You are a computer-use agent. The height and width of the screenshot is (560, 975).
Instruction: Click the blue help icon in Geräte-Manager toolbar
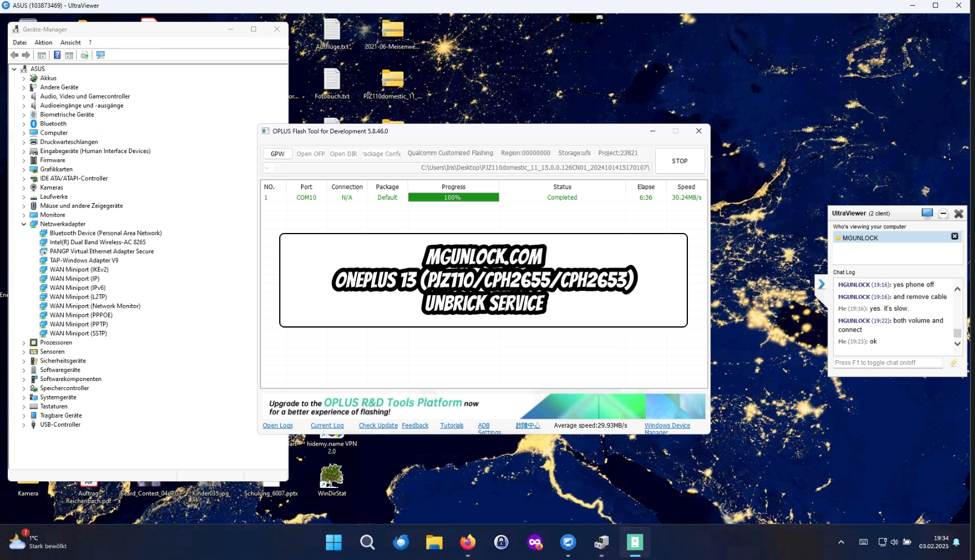coord(57,55)
